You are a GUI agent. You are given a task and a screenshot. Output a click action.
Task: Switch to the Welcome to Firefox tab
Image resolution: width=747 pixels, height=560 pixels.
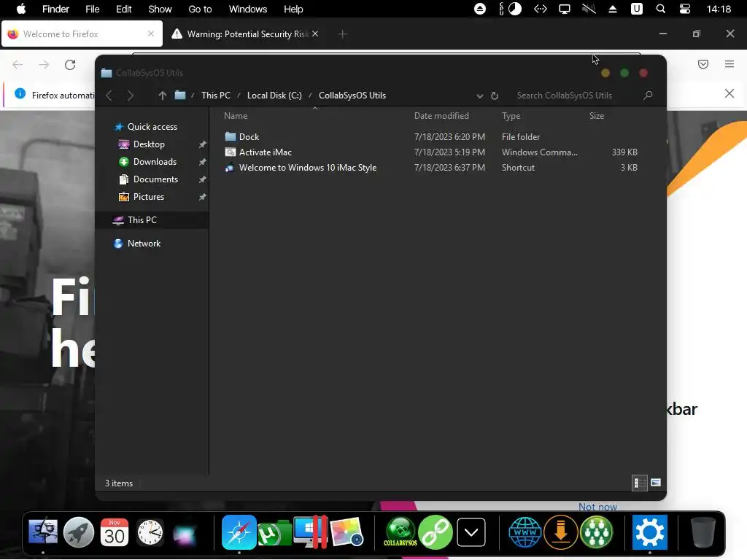[x=82, y=34]
